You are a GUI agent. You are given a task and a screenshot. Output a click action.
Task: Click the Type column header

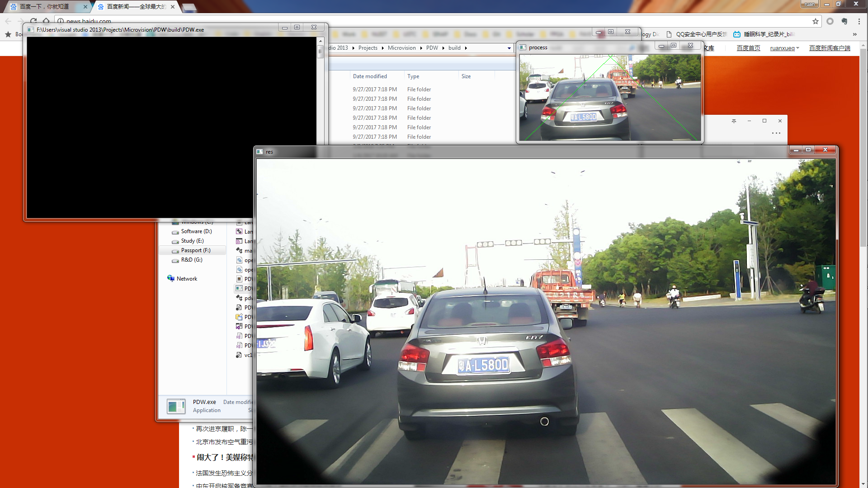point(413,76)
